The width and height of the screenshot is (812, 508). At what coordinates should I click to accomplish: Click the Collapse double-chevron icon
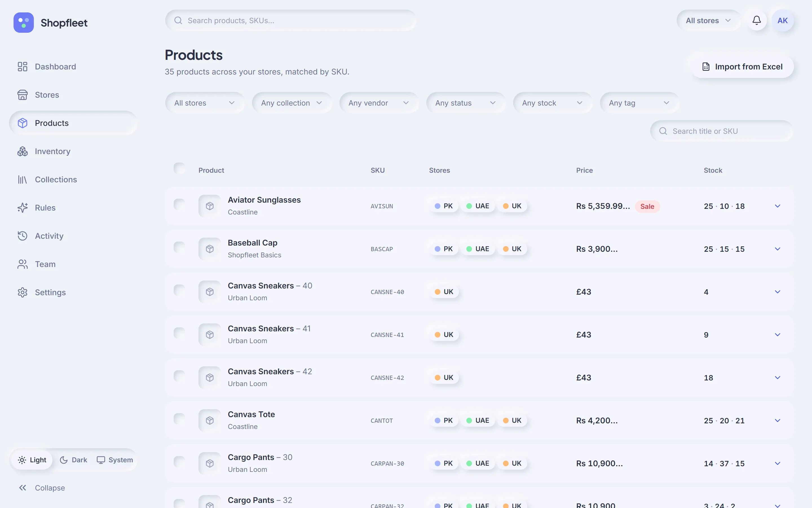(x=23, y=488)
